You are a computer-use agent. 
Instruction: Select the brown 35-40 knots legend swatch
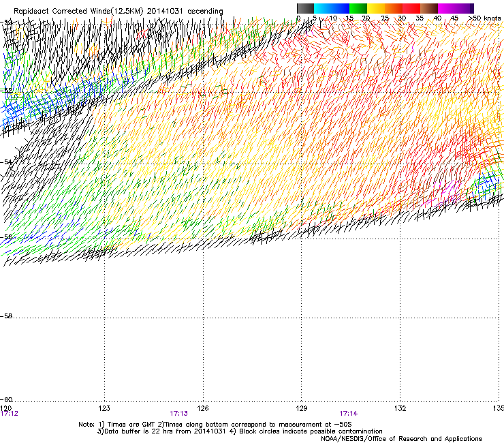pos(429,8)
